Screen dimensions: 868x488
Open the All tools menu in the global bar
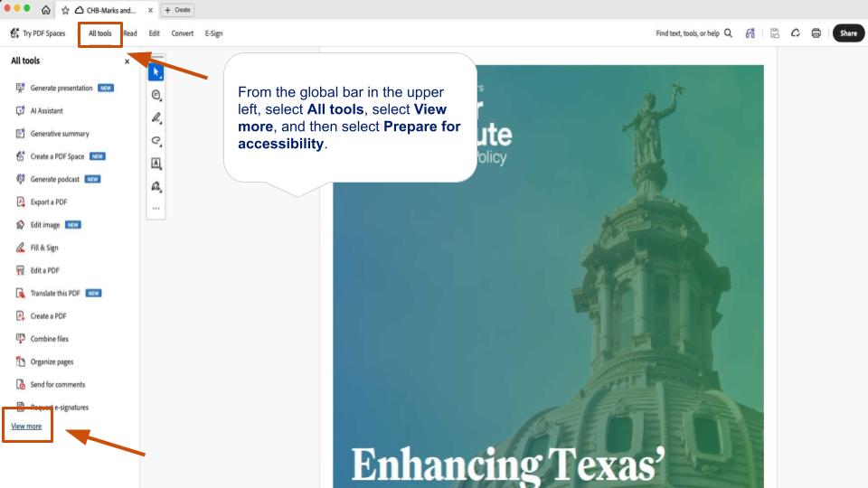click(99, 33)
